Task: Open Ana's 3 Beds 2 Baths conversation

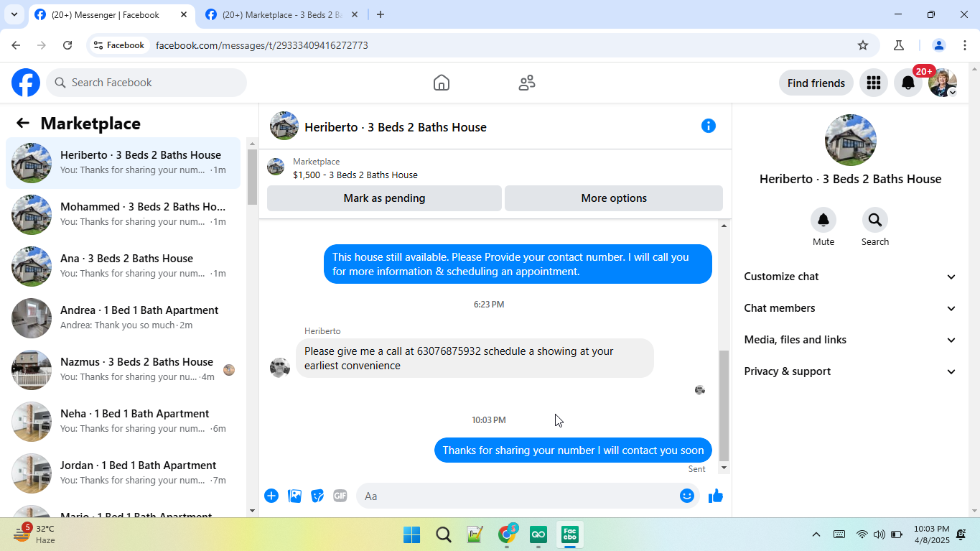Action: coord(123,267)
